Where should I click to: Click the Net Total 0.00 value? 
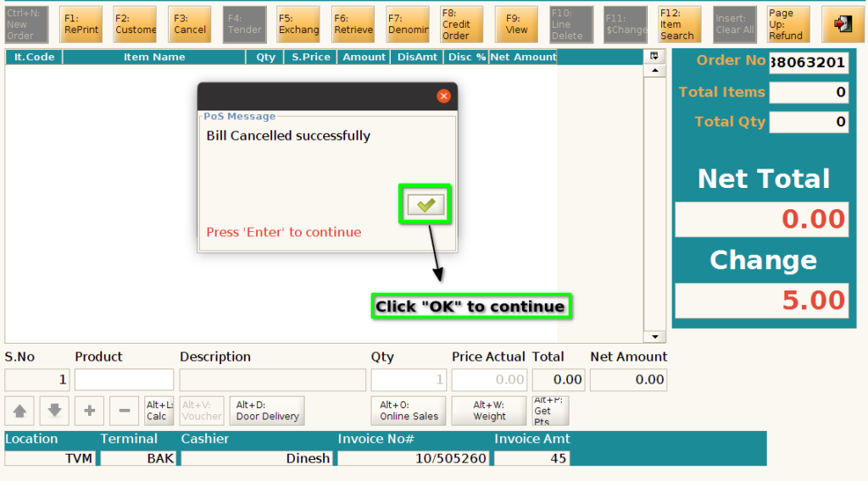[762, 219]
